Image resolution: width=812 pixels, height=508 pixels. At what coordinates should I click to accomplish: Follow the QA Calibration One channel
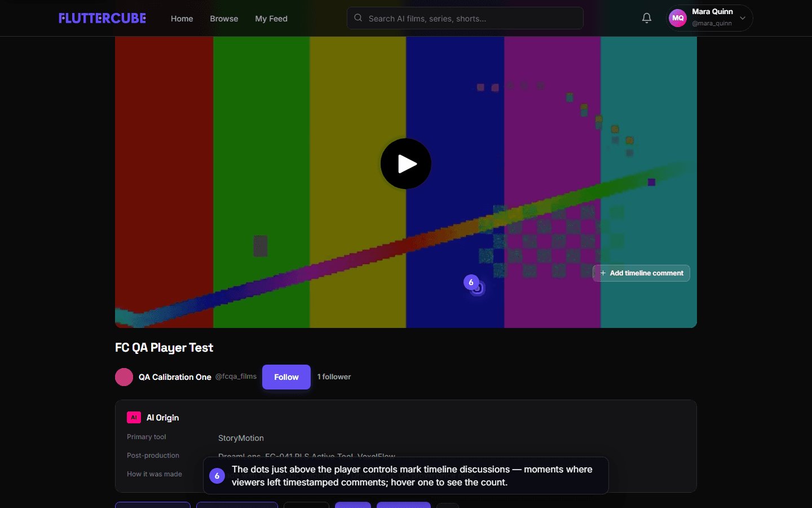coord(286,377)
